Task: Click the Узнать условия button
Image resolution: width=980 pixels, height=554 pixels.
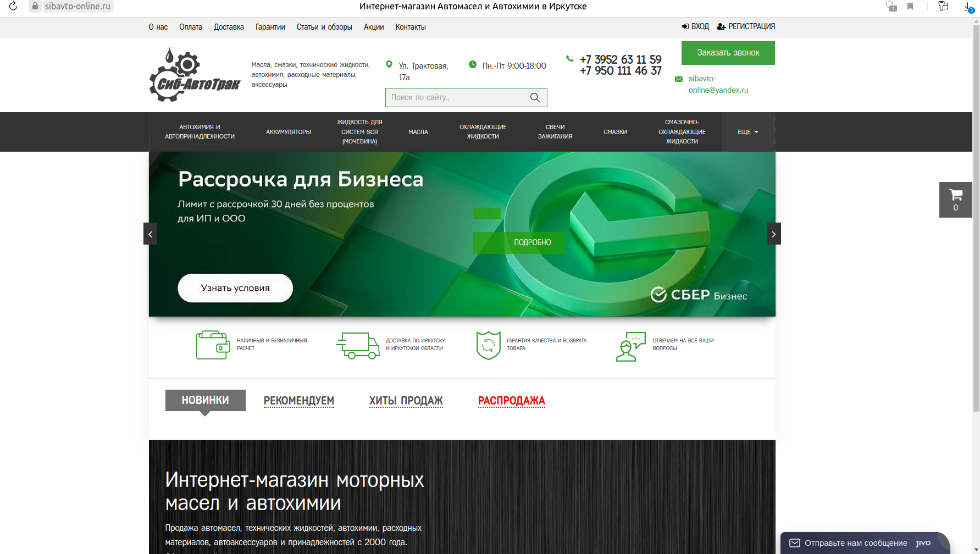Action: pyautogui.click(x=235, y=288)
